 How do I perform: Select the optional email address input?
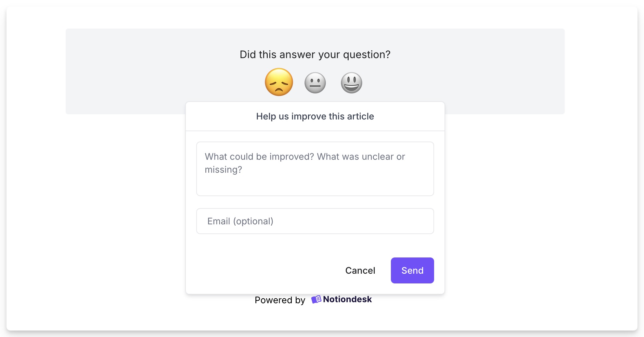pos(315,221)
